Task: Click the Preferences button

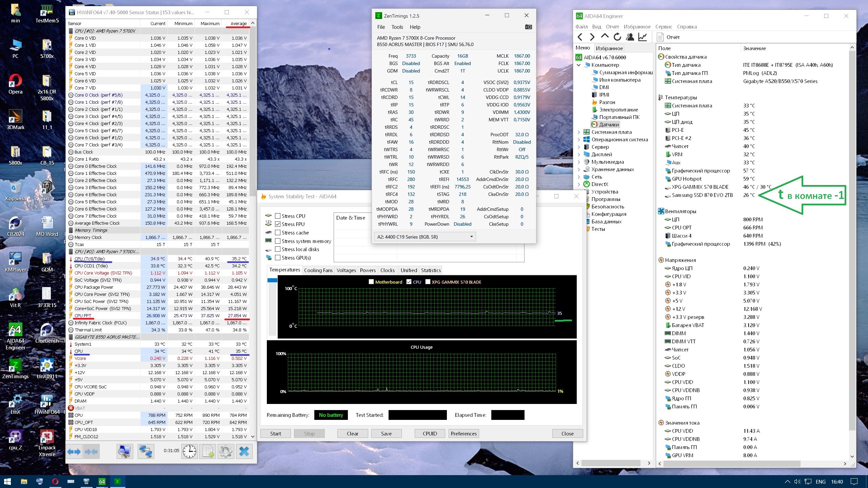Action: point(463,433)
